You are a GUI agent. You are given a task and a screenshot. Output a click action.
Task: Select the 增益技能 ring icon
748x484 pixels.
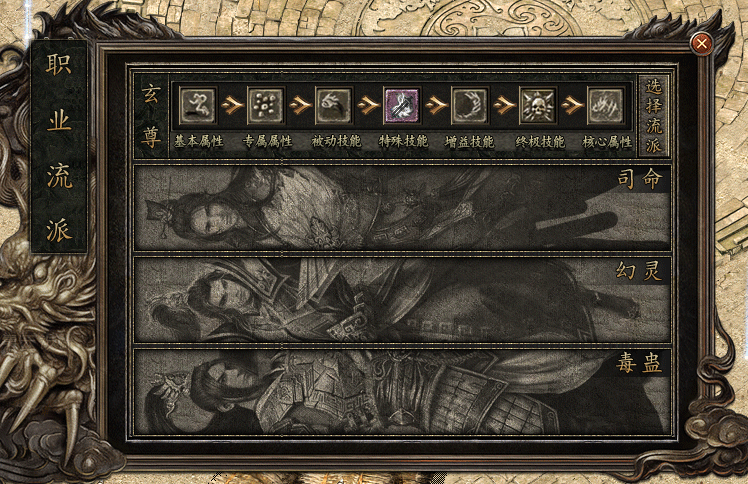[470, 105]
